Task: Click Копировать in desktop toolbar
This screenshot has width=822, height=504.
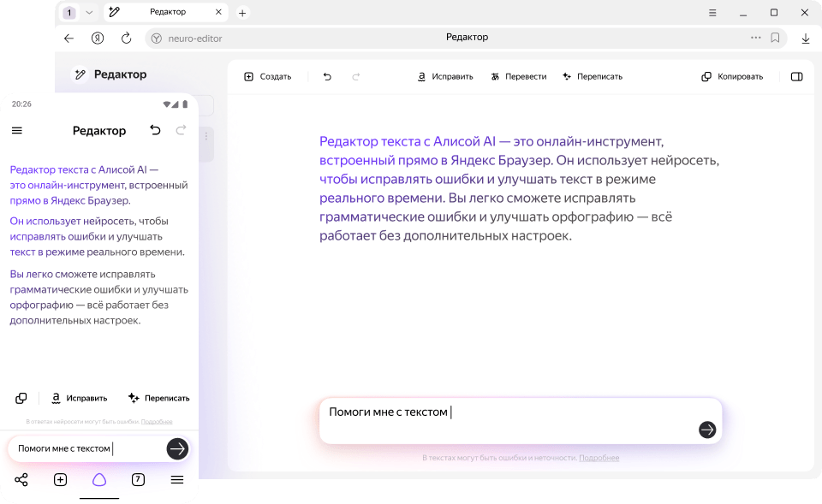Action: pos(732,76)
